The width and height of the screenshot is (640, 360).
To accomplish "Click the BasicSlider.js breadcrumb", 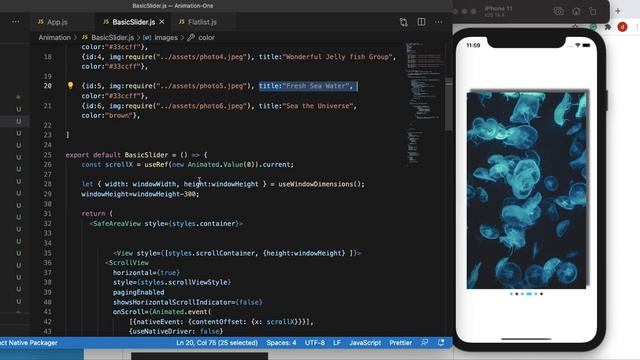I will pyautogui.click(x=108, y=38).
